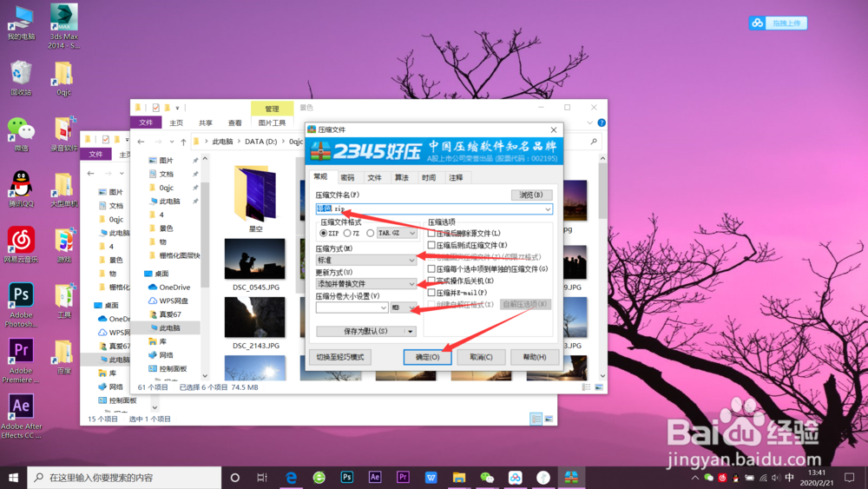This screenshot has width=868, height=489.
Task: Switch to the 文件 tab in dialog
Action: [375, 177]
